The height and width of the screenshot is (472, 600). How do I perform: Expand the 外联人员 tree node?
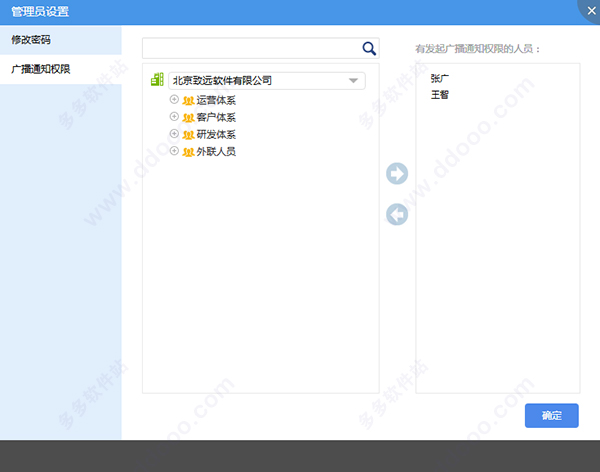coord(174,151)
